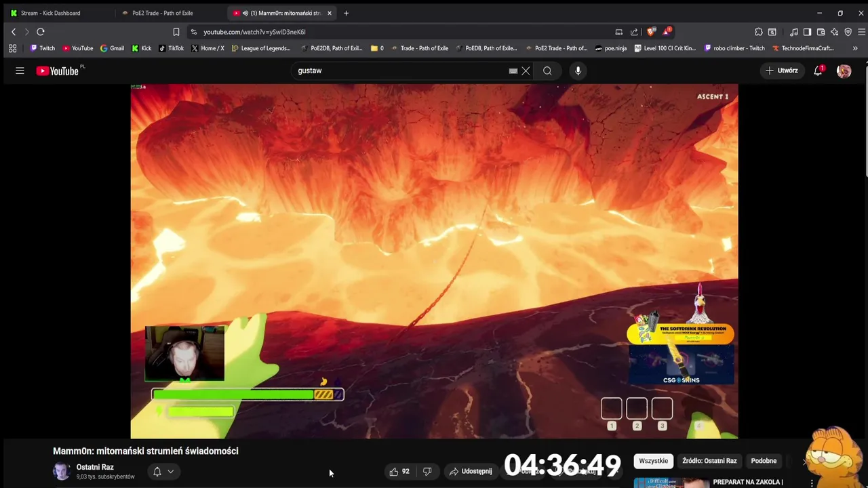Clear the search text with X icon
This screenshot has width=868, height=488.
(x=526, y=70)
